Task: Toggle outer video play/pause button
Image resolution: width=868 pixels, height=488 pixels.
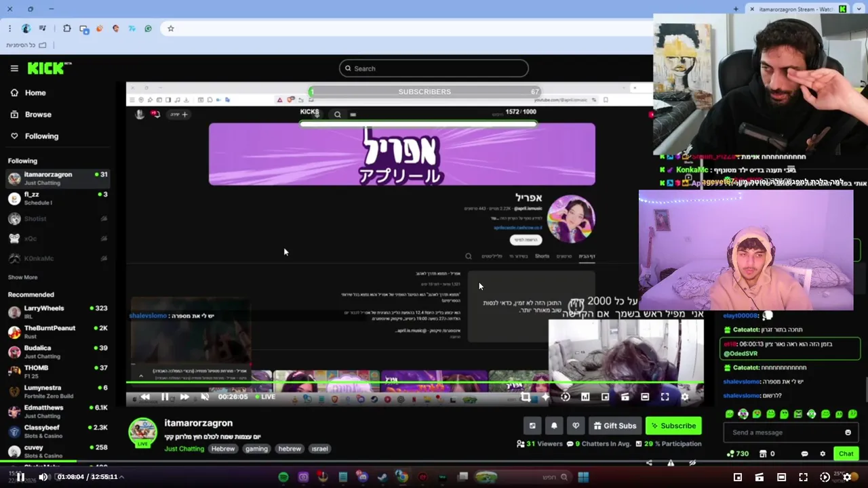Action: coord(20,477)
